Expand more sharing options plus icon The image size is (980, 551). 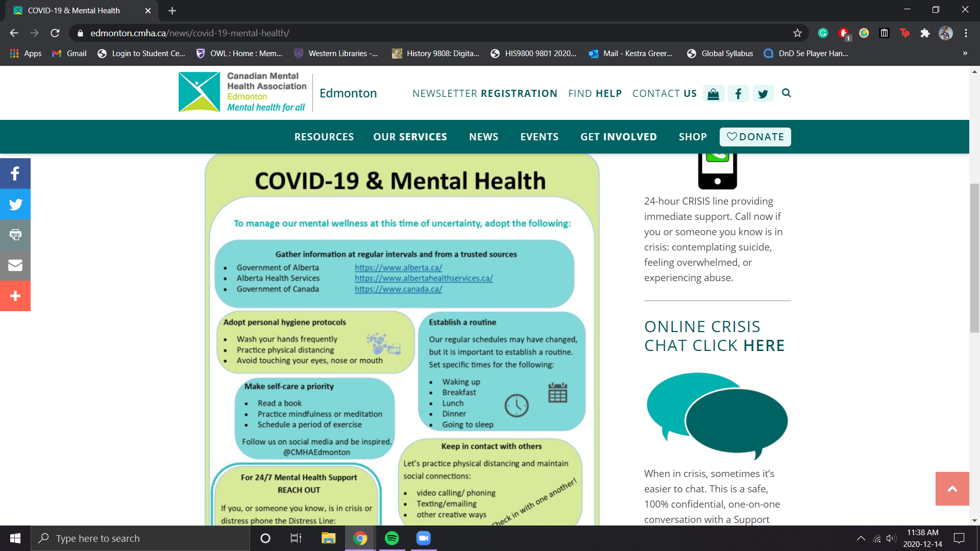tap(15, 296)
